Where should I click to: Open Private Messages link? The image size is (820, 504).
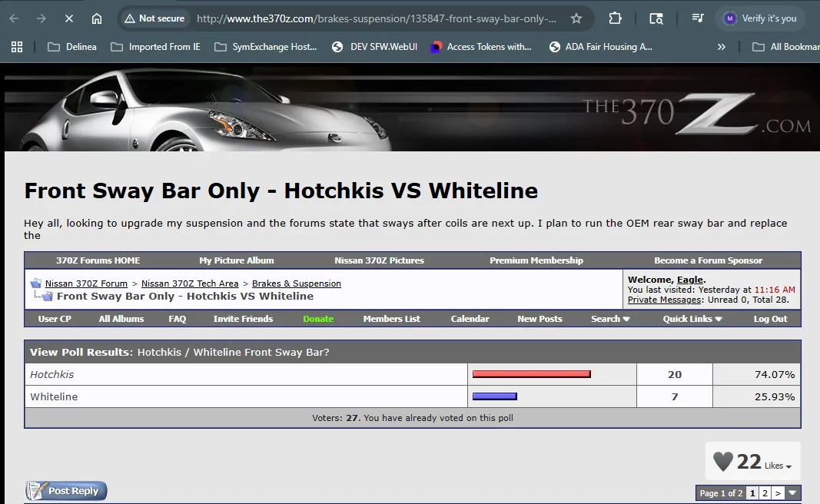(x=664, y=300)
